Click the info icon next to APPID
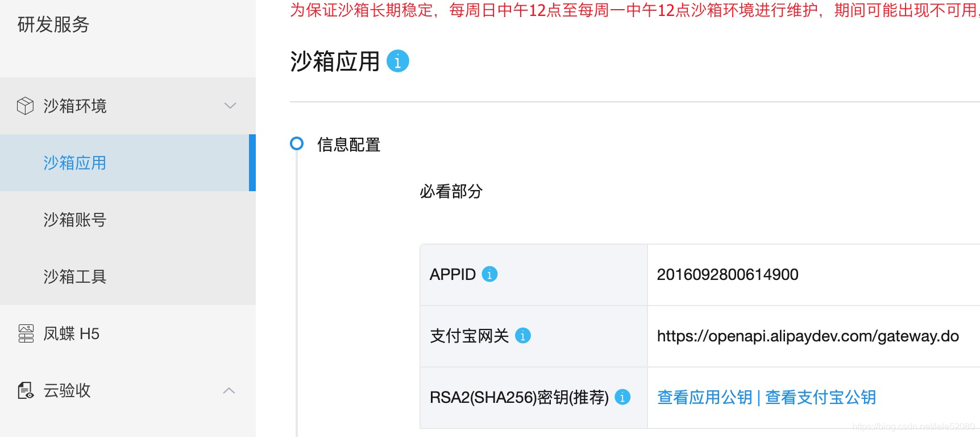This screenshot has width=980, height=437. point(489,274)
